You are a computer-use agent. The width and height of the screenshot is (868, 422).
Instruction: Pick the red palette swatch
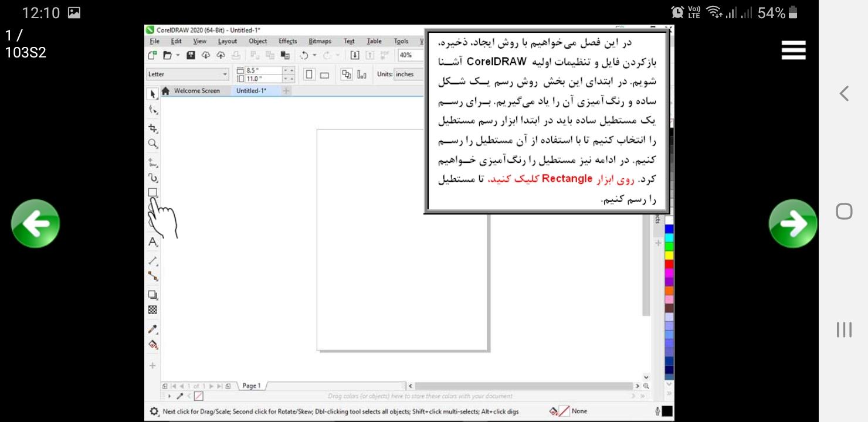click(669, 264)
